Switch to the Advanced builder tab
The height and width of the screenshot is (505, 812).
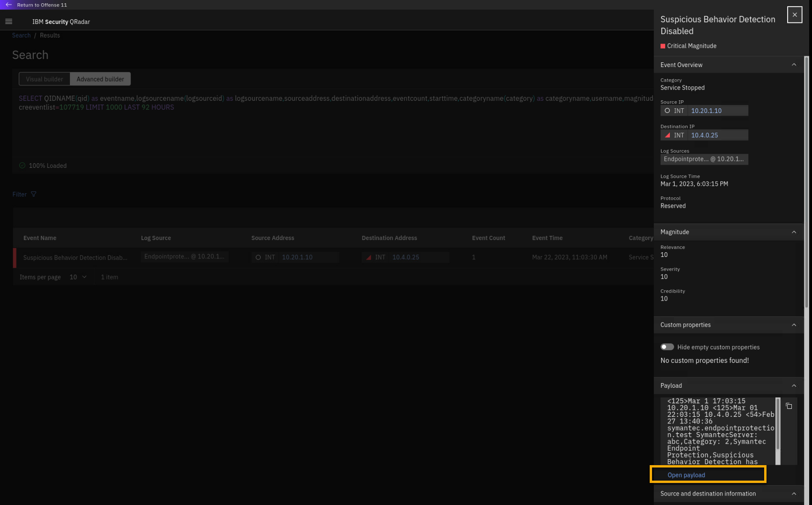pyautogui.click(x=100, y=79)
